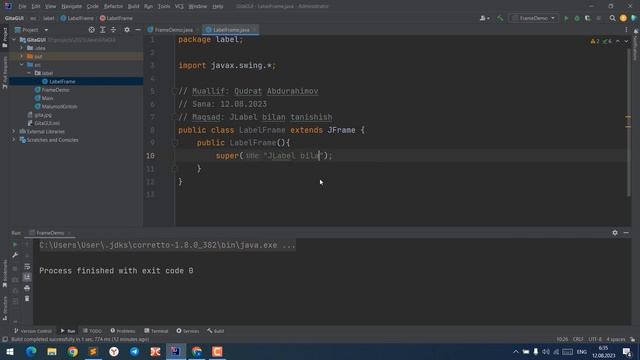Toggle Bookmarks side tab on left stripe

tap(5, 274)
